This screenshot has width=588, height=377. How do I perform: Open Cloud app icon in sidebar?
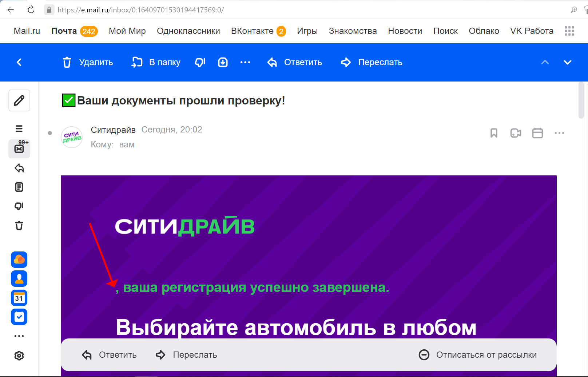point(19,260)
